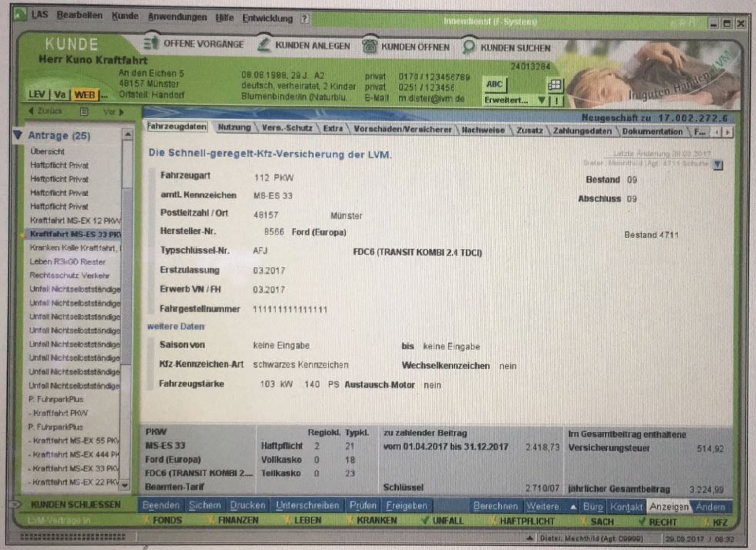This screenshot has height=550, width=756.
Task: Open the Hilfe menu
Action: pyautogui.click(x=225, y=18)
